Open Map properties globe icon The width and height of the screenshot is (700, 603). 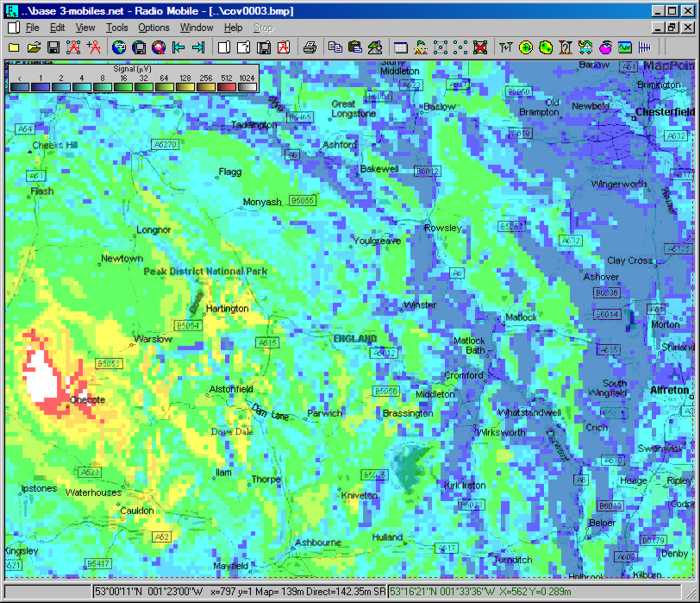pos(119,47)
